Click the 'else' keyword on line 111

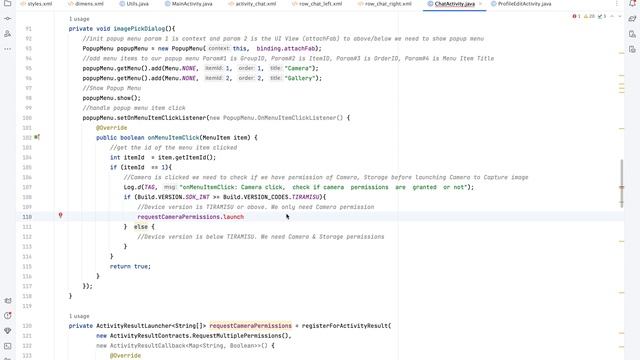click(141, 227)
